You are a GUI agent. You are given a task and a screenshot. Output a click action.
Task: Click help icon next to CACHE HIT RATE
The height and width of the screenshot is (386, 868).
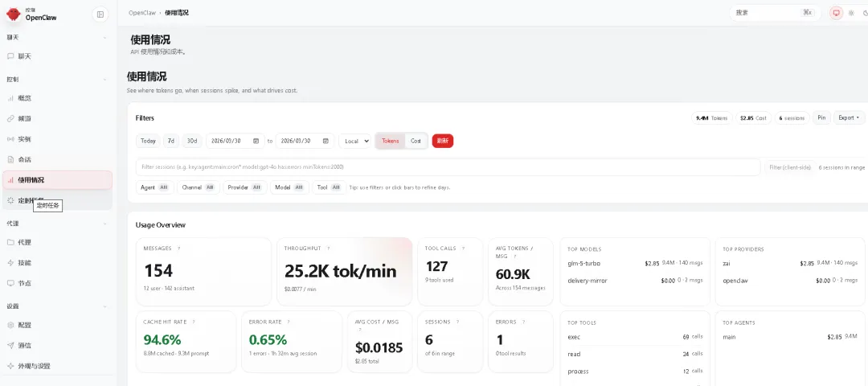193,322
